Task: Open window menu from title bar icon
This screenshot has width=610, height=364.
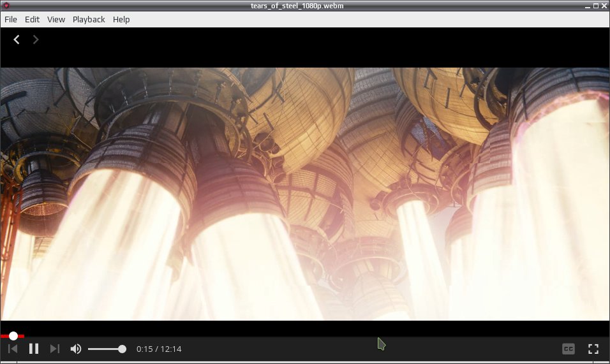Action: [6, 6]
